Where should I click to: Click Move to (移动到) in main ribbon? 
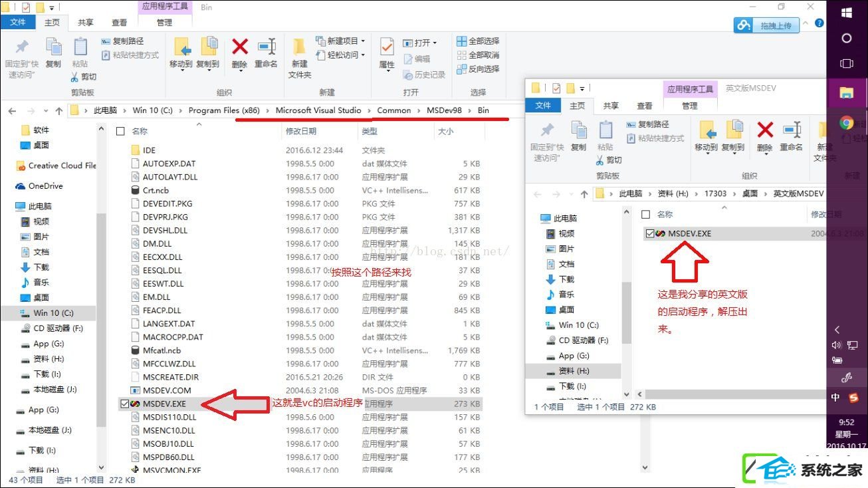[x=181, y=53]
